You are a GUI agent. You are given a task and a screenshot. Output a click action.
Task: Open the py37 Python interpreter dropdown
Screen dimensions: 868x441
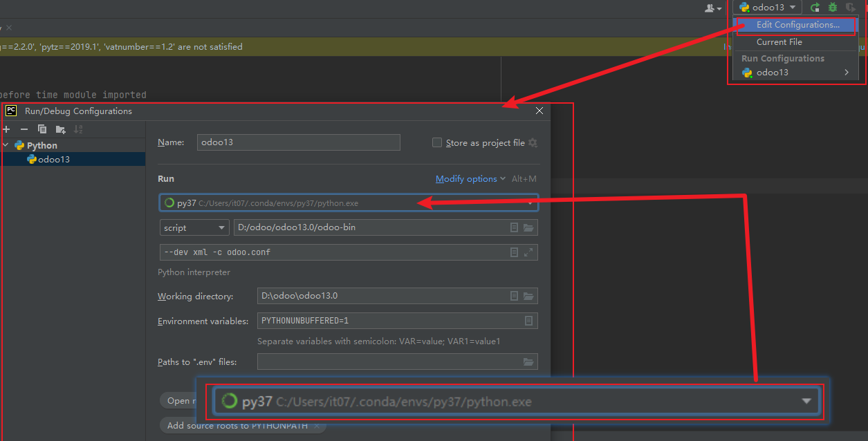click(x=349, y=203)
